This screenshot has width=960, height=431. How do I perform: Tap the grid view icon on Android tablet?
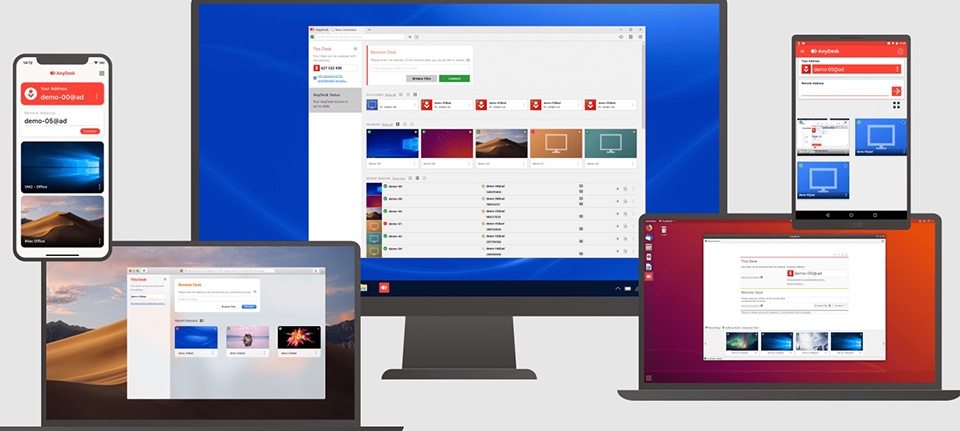(x=896, y=105)
